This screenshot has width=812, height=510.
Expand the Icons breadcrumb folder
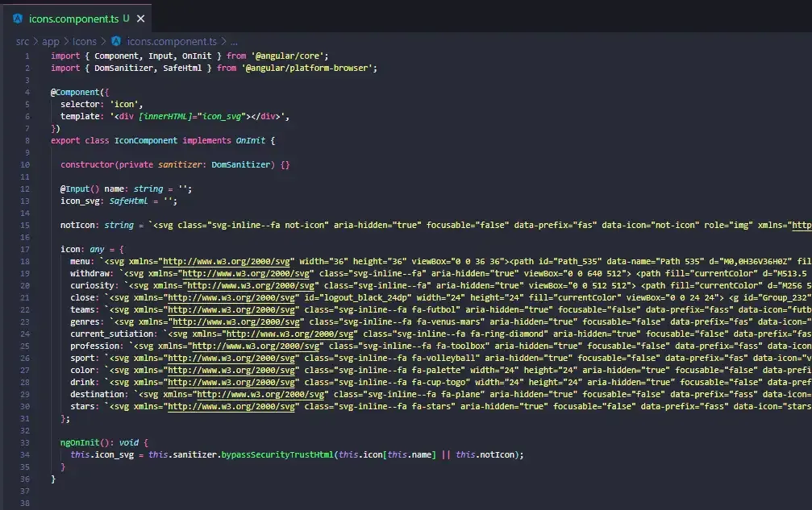click(84, 41)
